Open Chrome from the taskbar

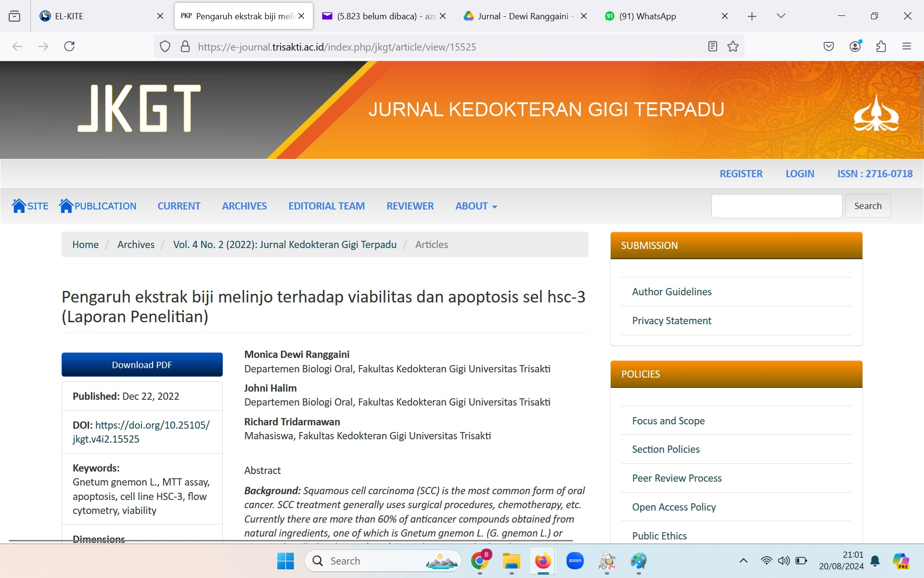point(480,561)
